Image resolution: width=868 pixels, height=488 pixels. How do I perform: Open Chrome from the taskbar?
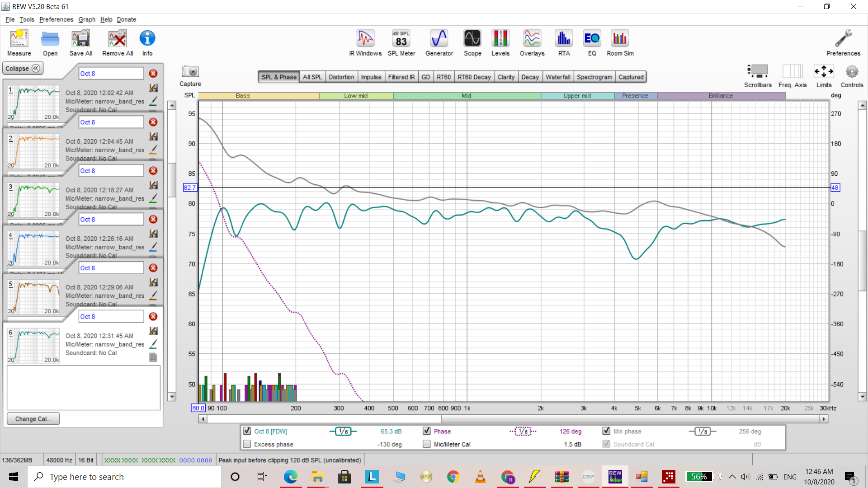click(453, 477)
